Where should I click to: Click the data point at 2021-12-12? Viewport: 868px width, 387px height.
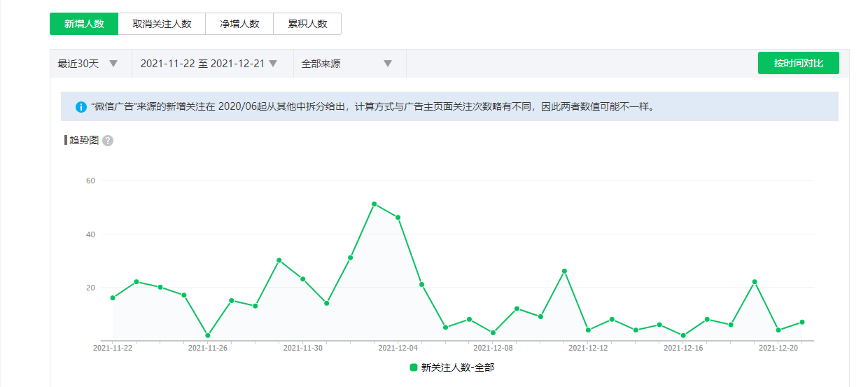tap(588, 330)
